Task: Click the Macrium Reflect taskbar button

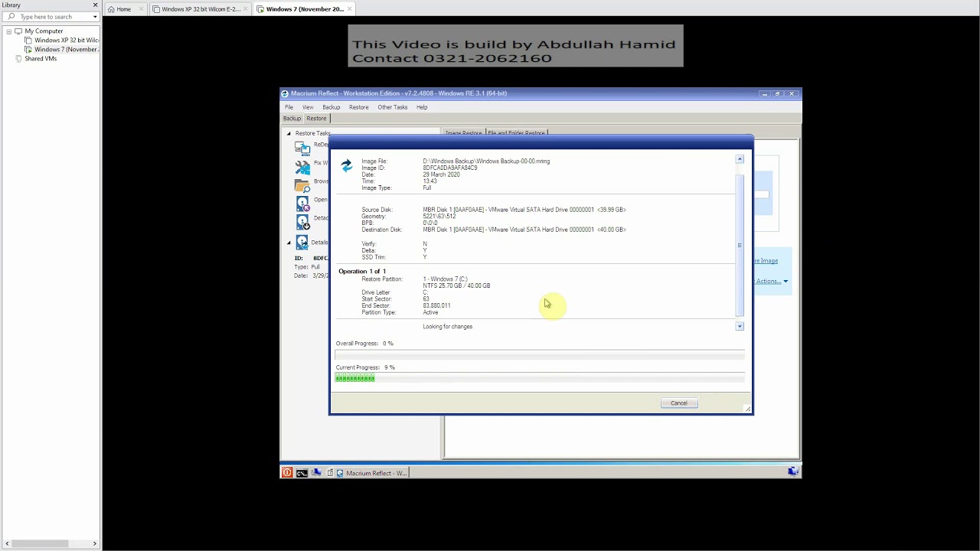Action: [374, 473]
